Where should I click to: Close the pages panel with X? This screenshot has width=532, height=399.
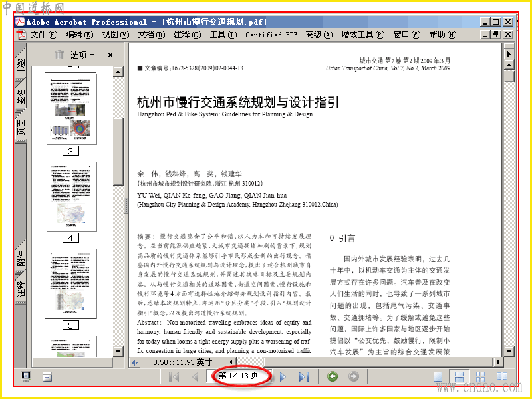click(110, 55)
